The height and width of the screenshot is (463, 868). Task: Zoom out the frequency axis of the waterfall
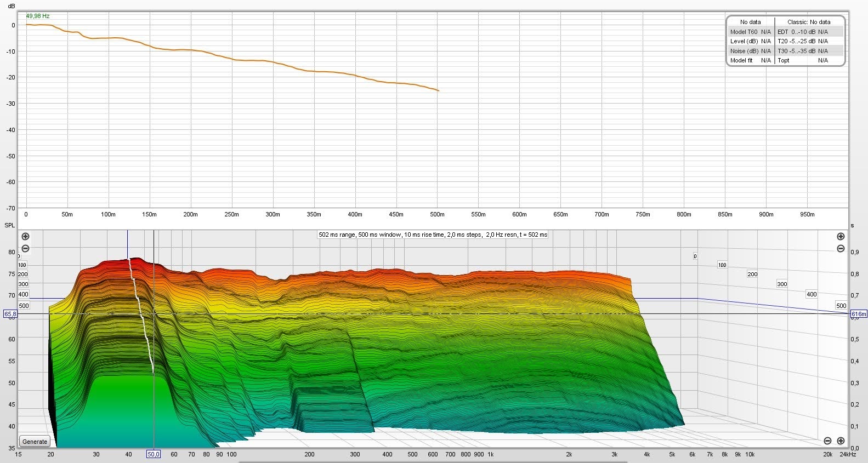(827, 441)
